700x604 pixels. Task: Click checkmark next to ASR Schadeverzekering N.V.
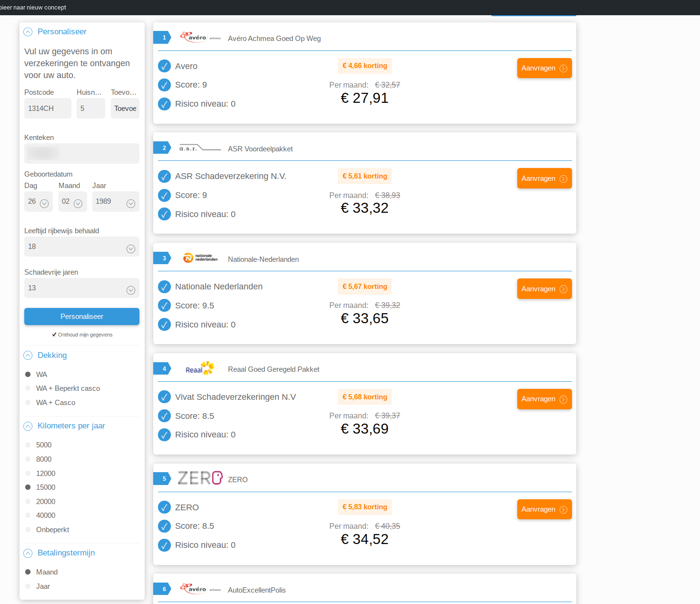[x=164, y=177]
